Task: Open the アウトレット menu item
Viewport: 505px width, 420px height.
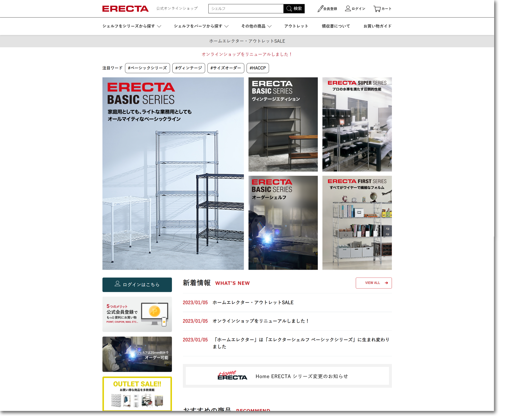Action: coord(296,26)
